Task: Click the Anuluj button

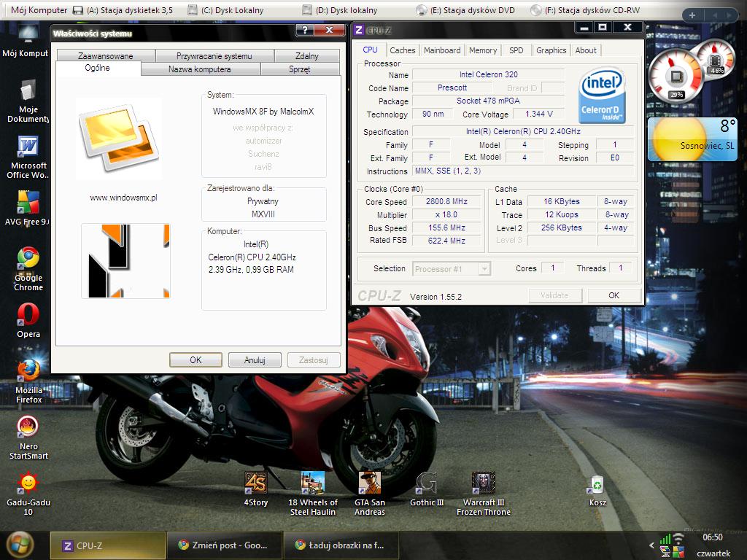Action: [255, 359]
